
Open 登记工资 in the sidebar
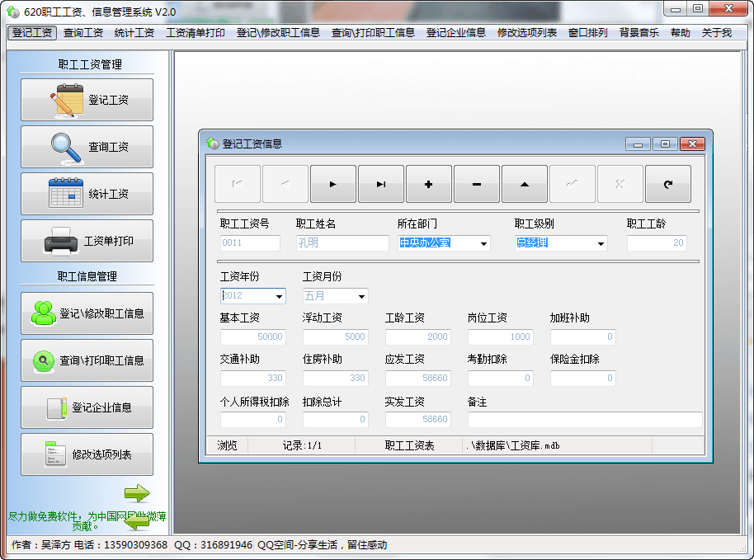[x=87, y=100]
